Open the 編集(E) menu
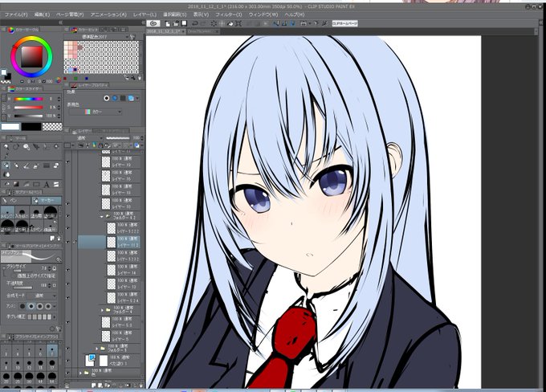Viewport: 546px width, 392px height. click(x=42, y=14)
